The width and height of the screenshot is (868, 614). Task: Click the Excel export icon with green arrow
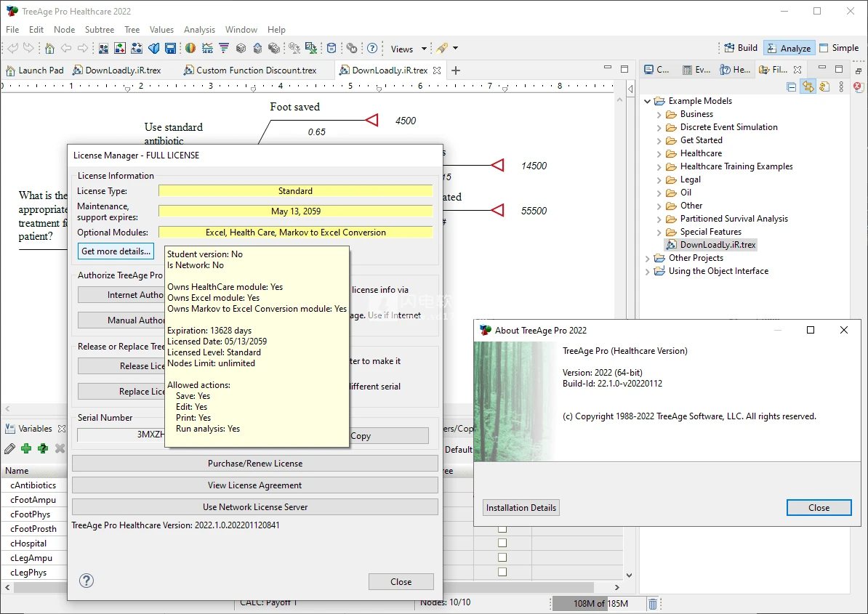[311, 49]
